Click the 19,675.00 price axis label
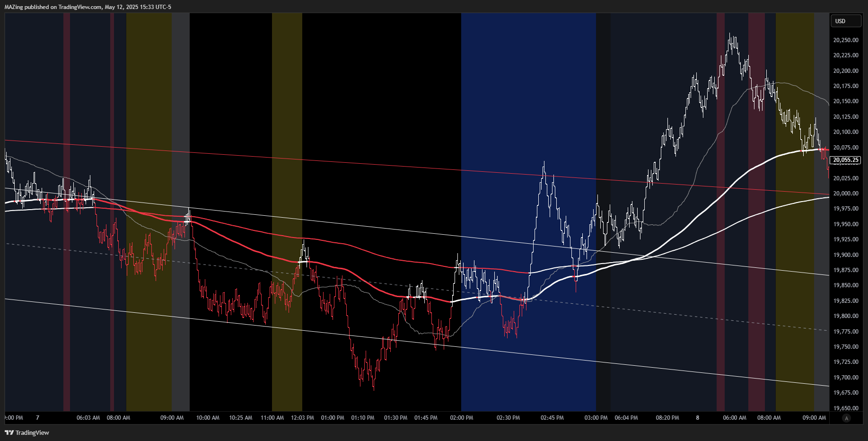The image size is (868, 441). [x=846, y=393]
